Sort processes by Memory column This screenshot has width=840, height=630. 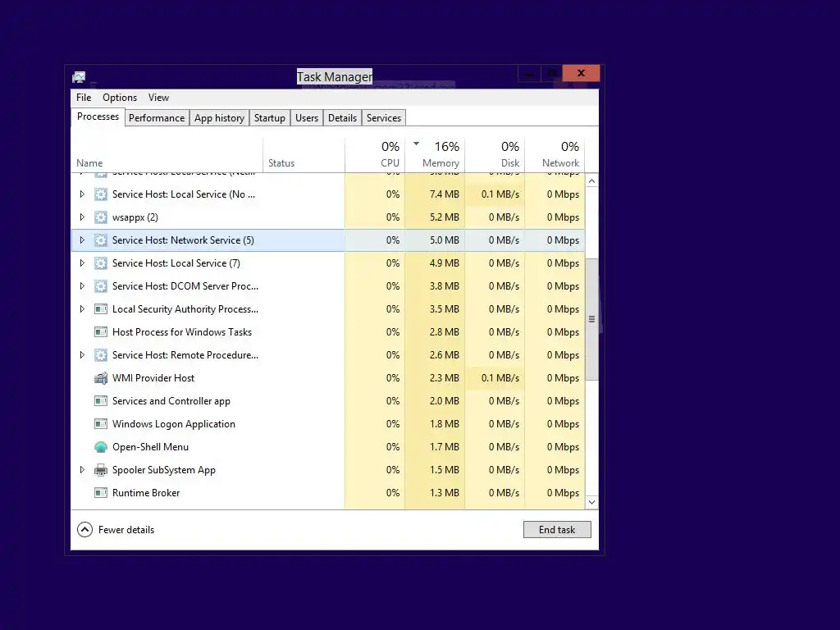coord(435,155)
